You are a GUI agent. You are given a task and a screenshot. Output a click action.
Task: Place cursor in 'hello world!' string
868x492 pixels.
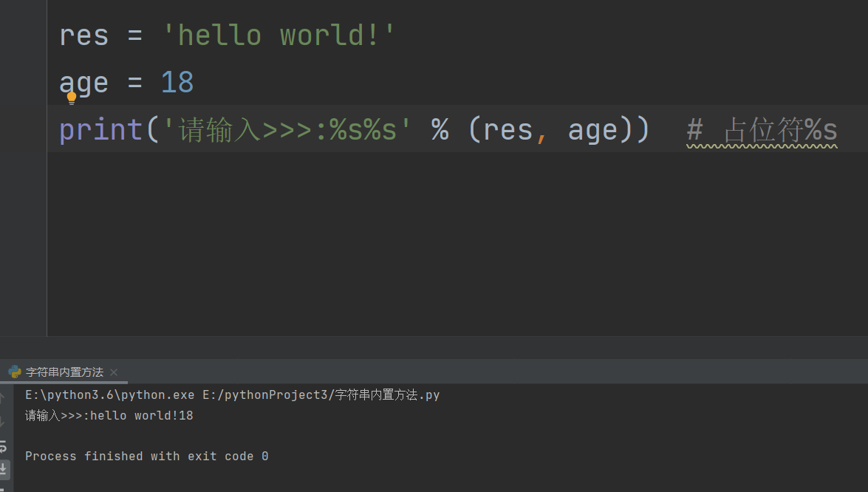tap(278, 35)
